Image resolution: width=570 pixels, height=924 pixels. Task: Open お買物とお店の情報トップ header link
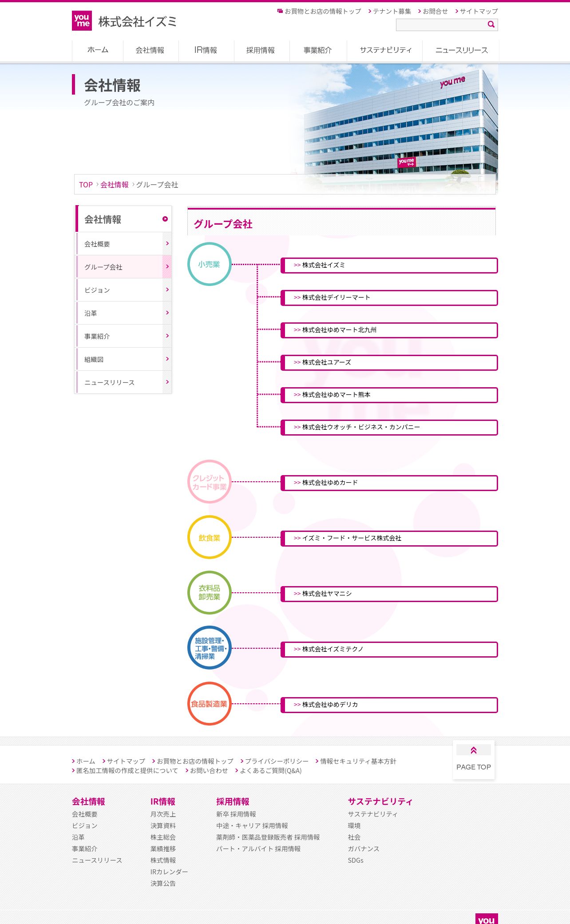click(x=323, y=11)
